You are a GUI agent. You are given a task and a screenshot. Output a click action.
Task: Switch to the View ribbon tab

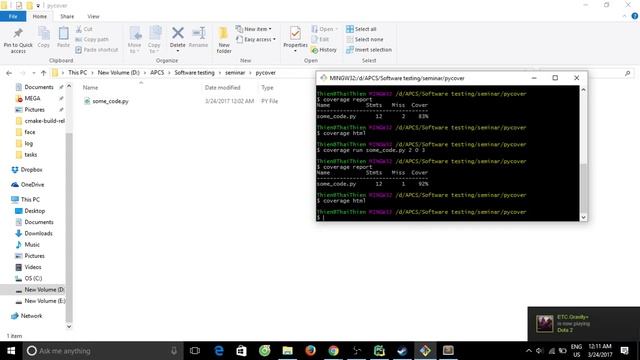pos(93,16)
